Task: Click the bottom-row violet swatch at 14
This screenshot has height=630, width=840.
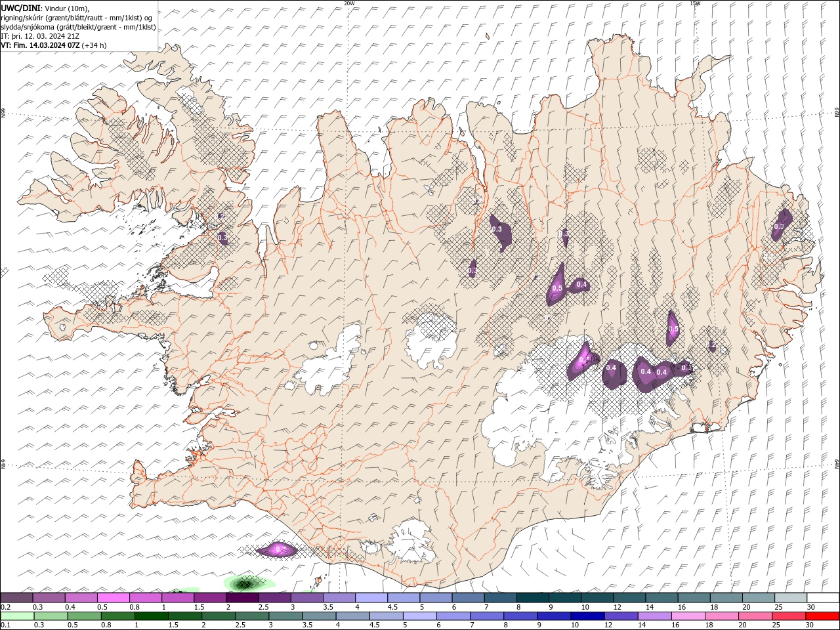Action: coord(654,616)
